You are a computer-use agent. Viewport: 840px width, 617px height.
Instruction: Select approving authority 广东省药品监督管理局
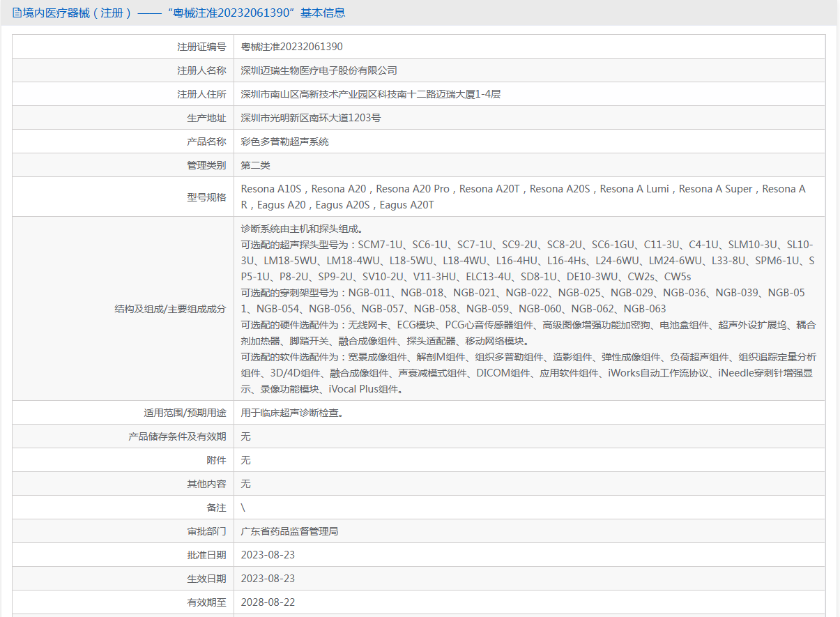(x=289, y=531)
